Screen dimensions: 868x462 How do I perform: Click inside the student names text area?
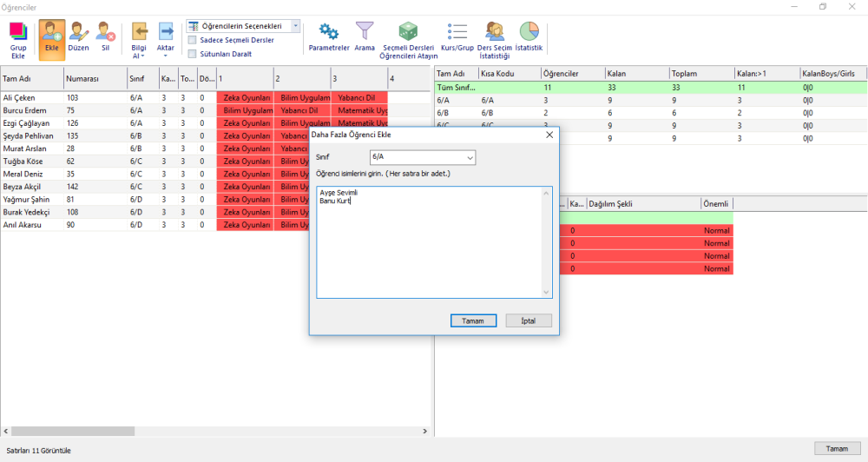(434, 242)
